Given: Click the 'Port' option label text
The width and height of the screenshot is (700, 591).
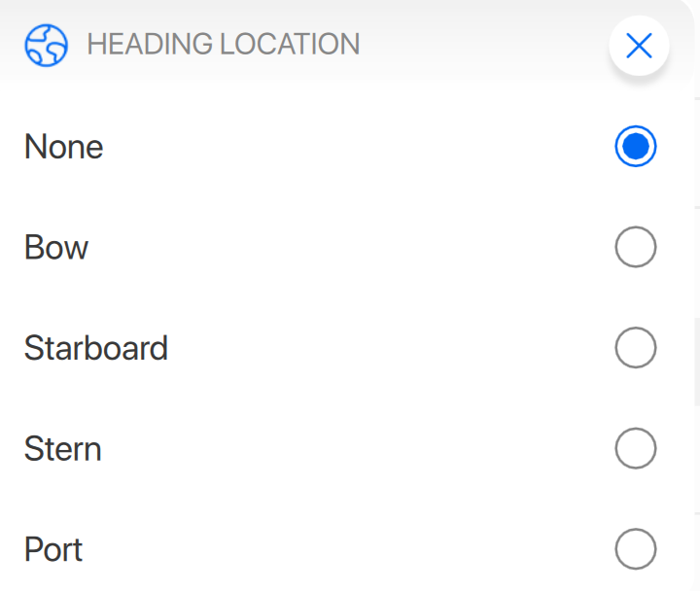Looking at the screenshot, I should 53,550.
